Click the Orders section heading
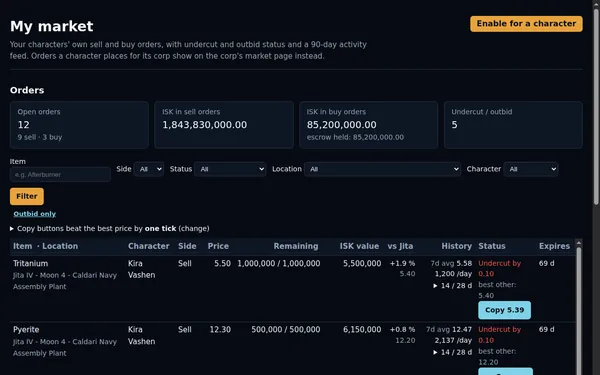This screenshot has height=375, width=600. pyautogui.click(x=27, y=90)
